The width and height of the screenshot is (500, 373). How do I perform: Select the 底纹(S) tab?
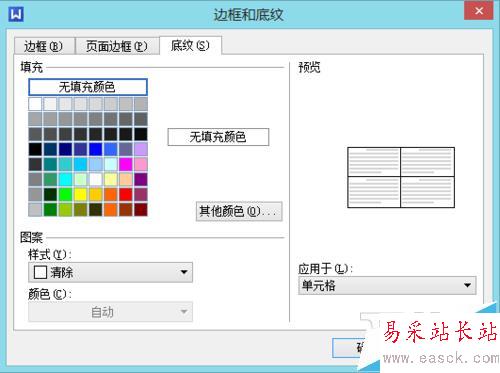[x=190, y=45]
